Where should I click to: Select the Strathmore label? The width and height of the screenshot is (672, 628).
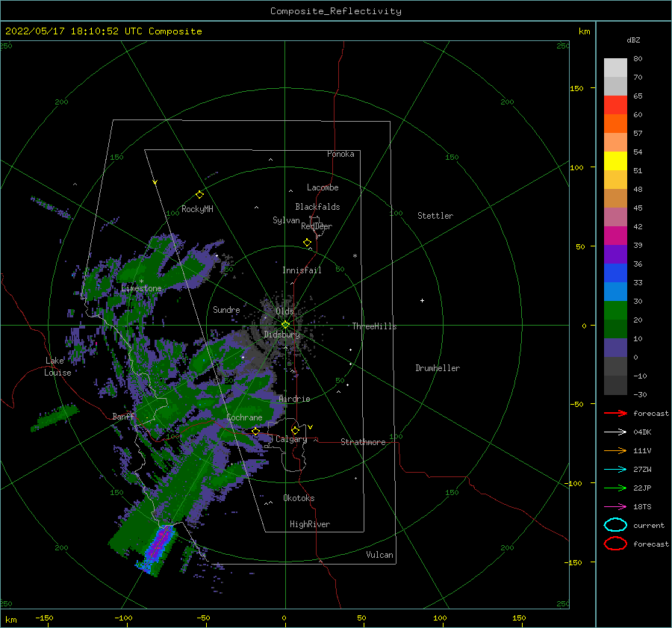click(x=363, y=442)
